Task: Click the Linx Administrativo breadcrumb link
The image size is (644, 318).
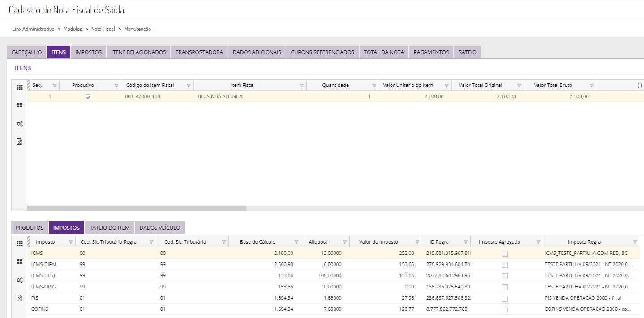Action: pyautogui.click(x=33, y=29)
